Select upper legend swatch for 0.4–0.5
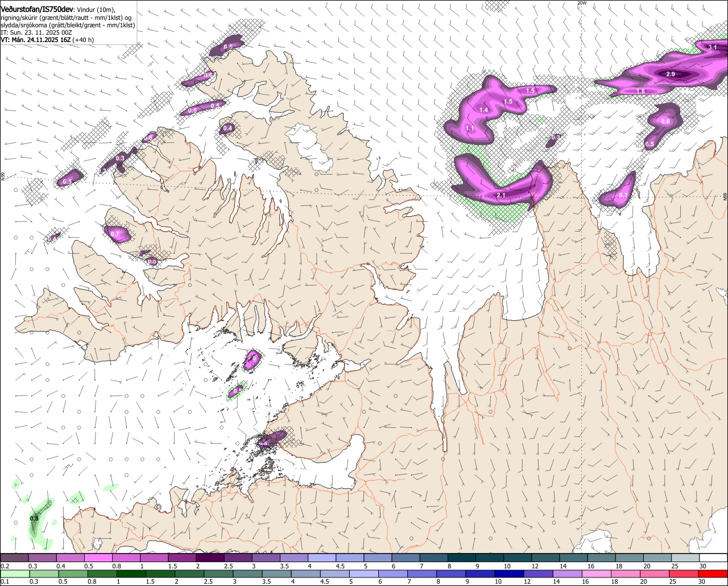The width and height of the screenshot is (728, 586). (x=71, y=558)
